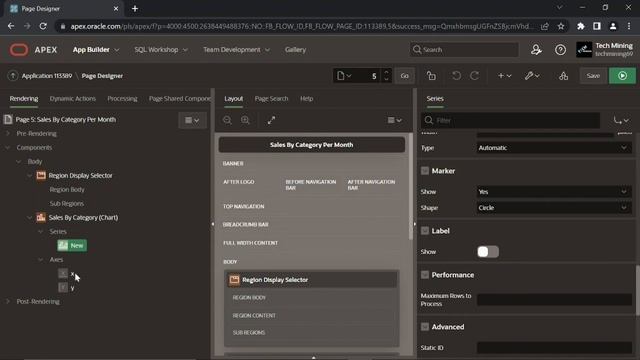Screen dimensions: 640x360
Task: Click the Redo icon
Action: tap(475, 76)
